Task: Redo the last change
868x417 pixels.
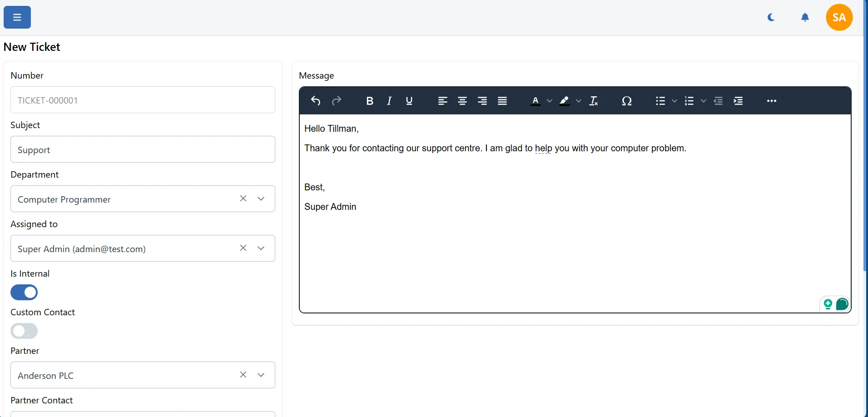Action: click(337, 101)
